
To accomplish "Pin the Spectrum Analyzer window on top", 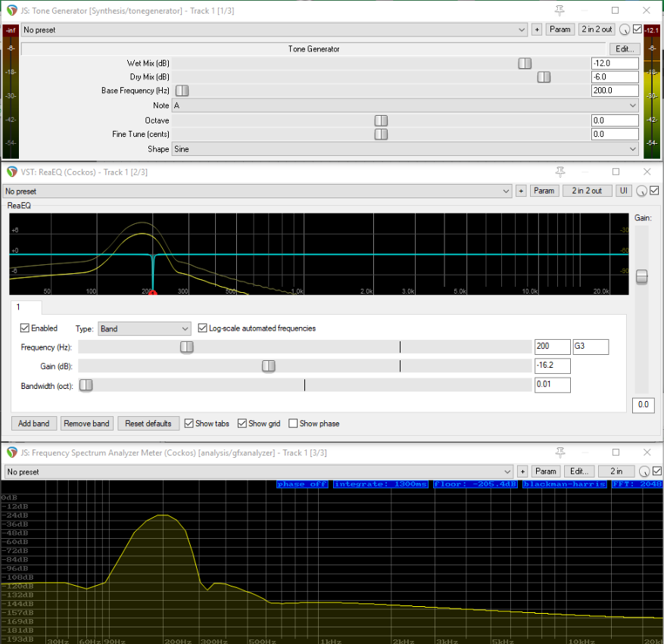I will coord(560,453).
